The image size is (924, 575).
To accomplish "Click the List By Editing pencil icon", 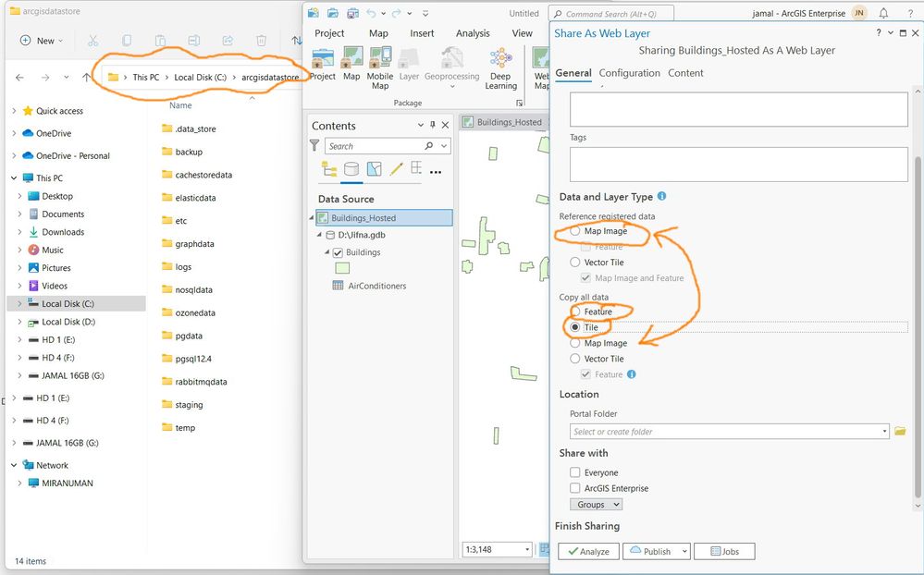I will (x=396, y=169).
